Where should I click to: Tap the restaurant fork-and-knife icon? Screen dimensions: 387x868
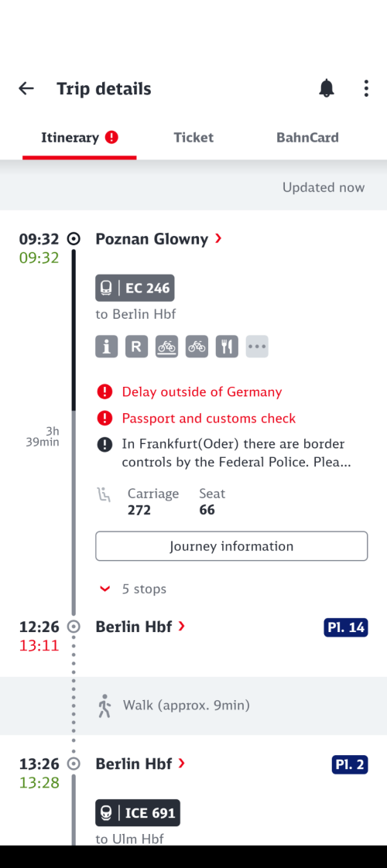point(227,347)
